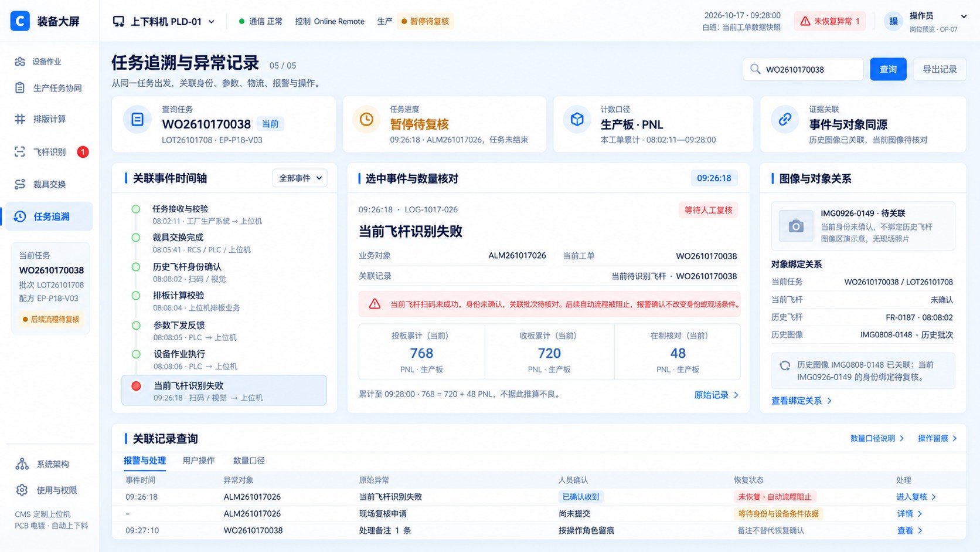980x552 pixels.
Task: Click the operator avatar 操 icon
Action: (893, 22)
